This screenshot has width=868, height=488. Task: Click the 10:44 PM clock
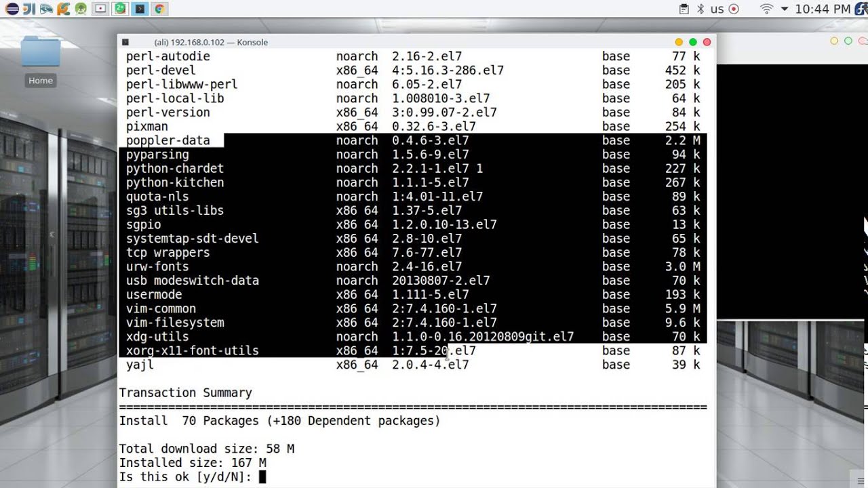[822, 9]
